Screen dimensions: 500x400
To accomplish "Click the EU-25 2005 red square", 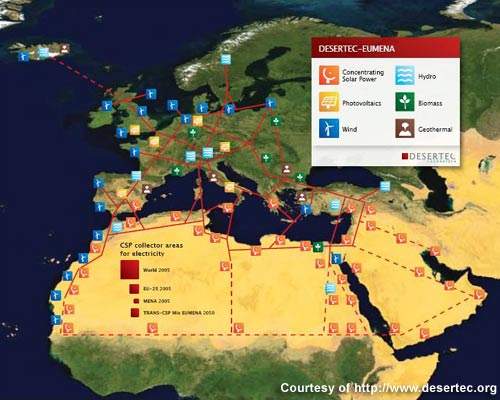I will [134, 289].
